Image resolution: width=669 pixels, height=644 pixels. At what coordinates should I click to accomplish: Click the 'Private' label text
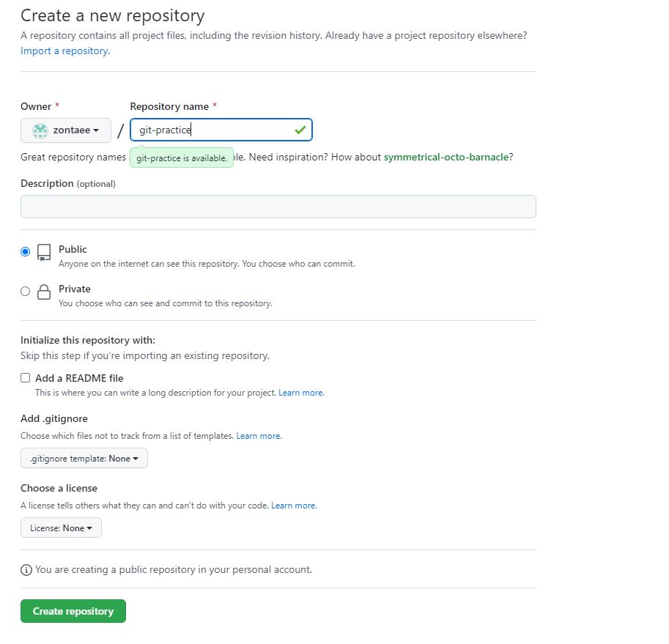coord(75,289)
